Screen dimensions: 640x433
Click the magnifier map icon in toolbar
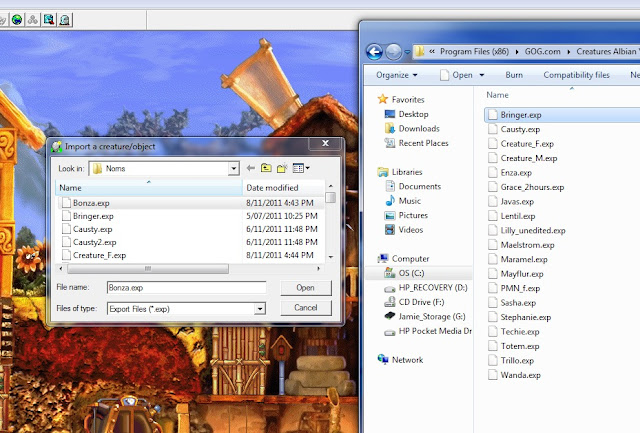click(x=49, y=20)
